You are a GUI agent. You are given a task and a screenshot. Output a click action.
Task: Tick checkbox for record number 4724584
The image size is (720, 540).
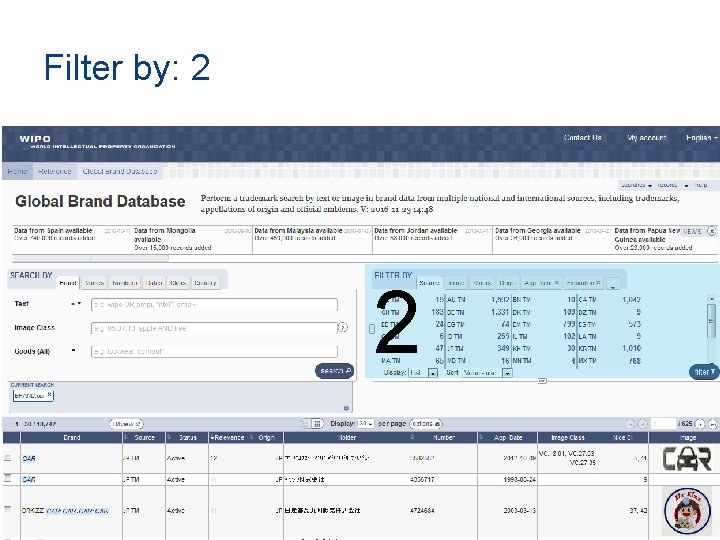(x=7, y=509)
